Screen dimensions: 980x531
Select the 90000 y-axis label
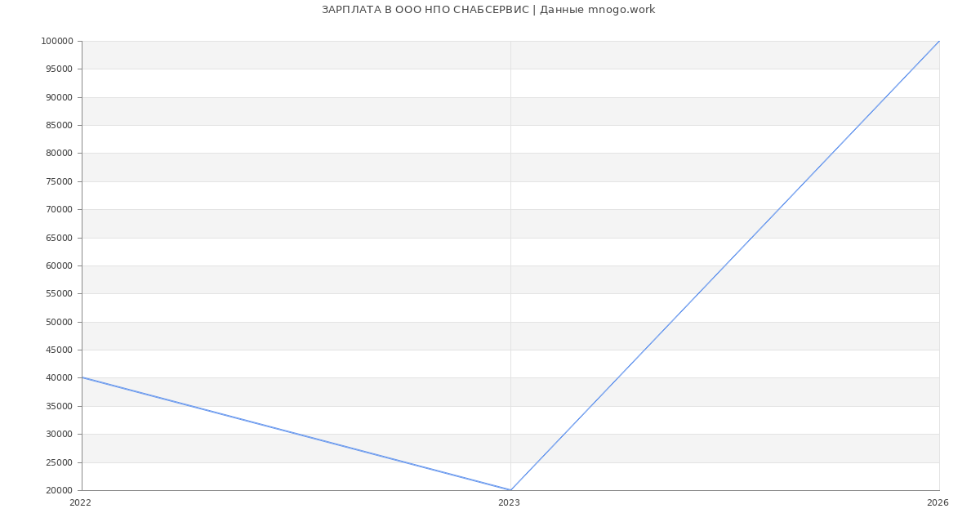[x=59, y=97]
